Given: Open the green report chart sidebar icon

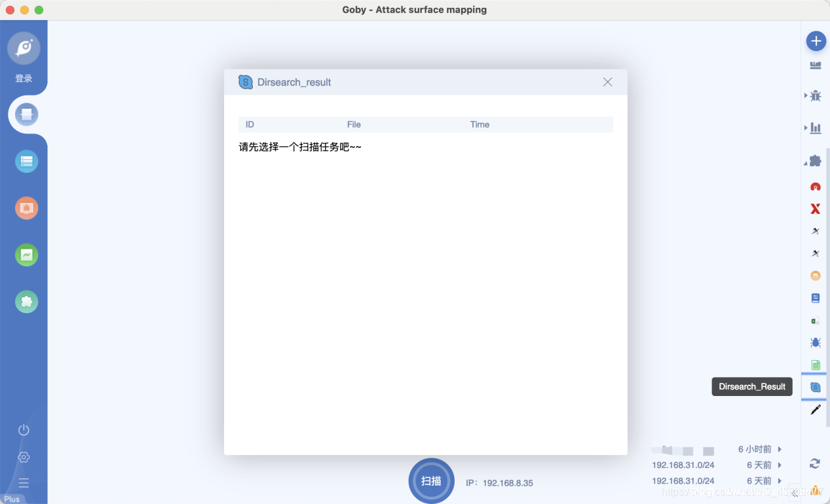Looking at the screenshot, I should (x=27, y=255).
